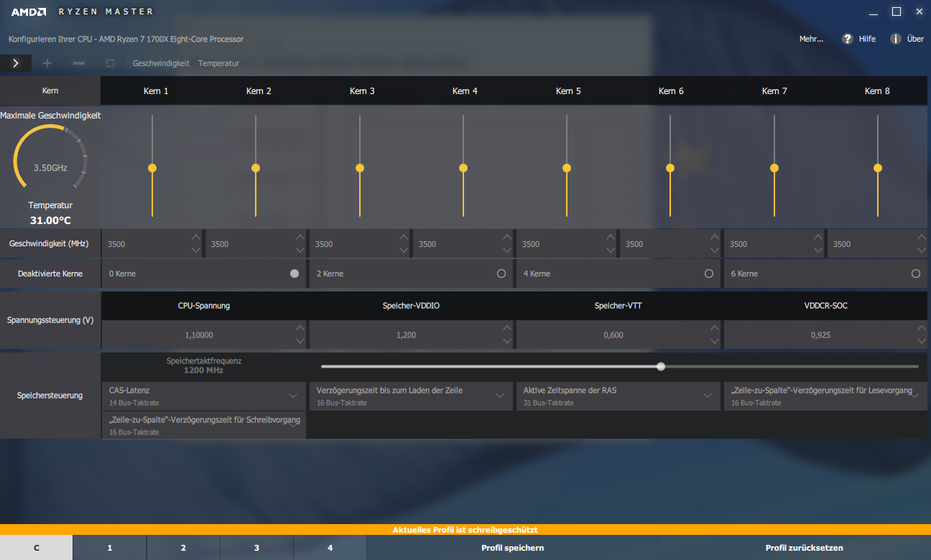
Task: Open Über info icon
Action: (896, 39)
